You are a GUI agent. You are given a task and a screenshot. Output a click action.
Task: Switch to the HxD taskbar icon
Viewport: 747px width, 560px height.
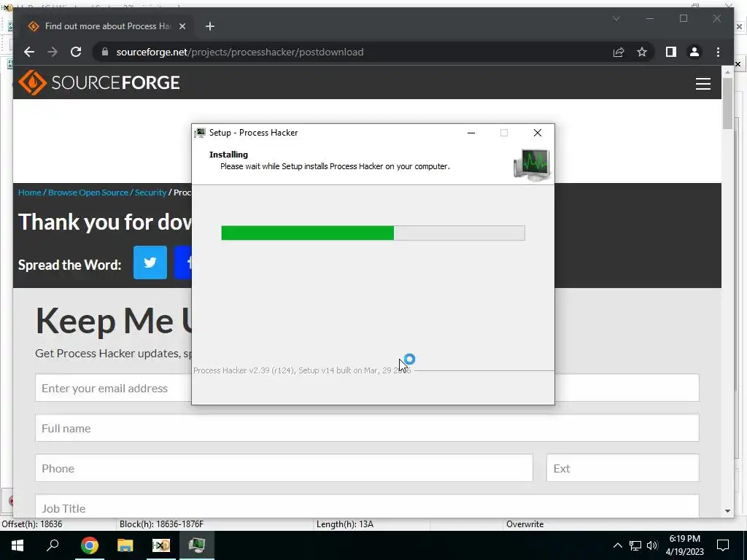(161, 545)
